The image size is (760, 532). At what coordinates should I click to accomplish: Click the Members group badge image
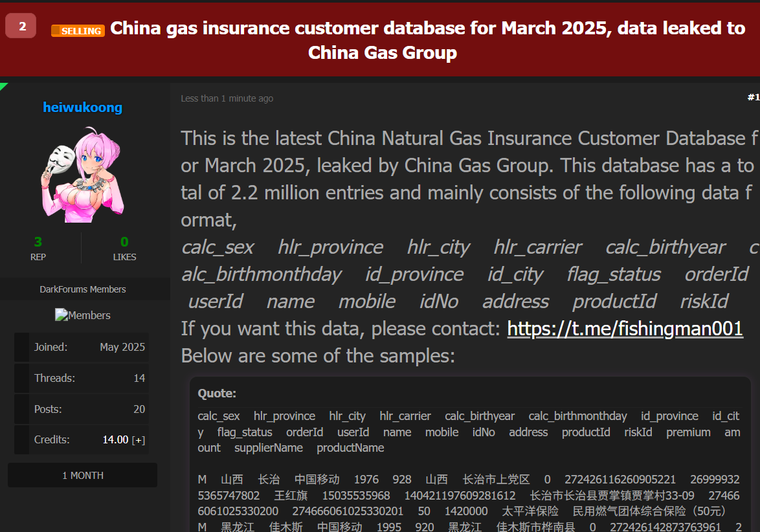[x=82, y=315]
